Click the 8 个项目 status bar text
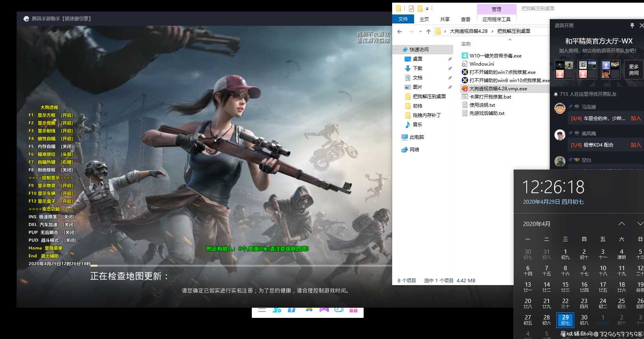This screenshot has width=644, height=339. point(407,281)
